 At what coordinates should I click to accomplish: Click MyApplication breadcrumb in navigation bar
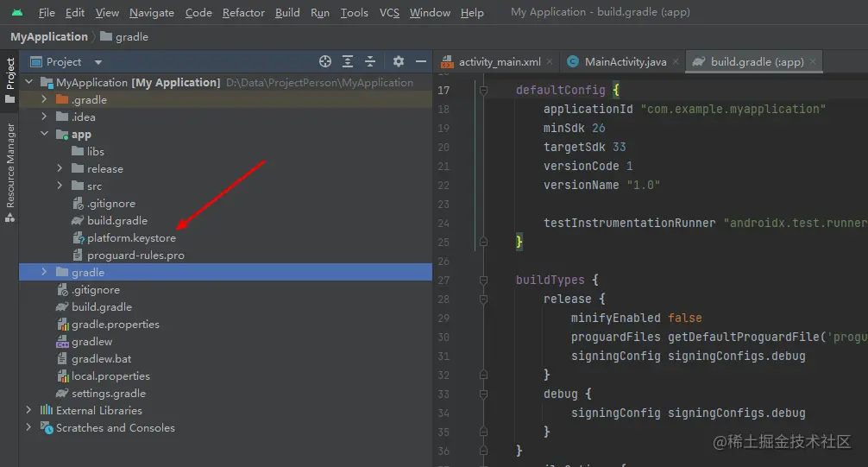tap(48, 36)
